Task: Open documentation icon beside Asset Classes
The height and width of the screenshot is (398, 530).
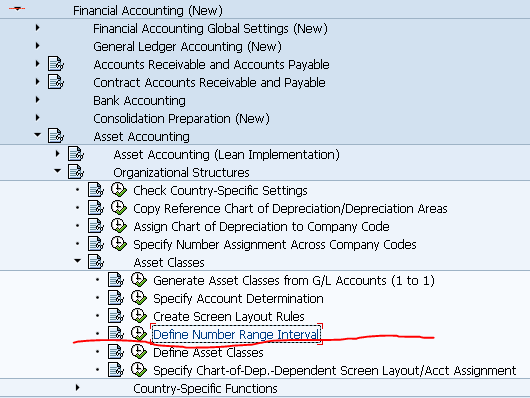Action: 96,262
